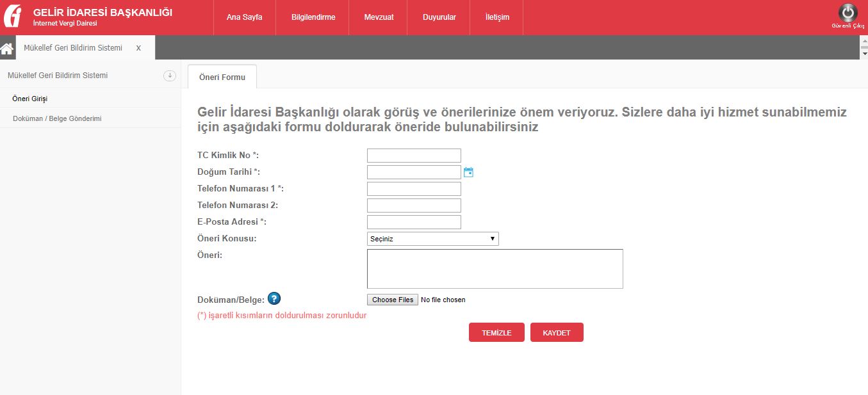
Task: Select the Güvenli Çıkış power icon
Action: (x=847, y=12)
